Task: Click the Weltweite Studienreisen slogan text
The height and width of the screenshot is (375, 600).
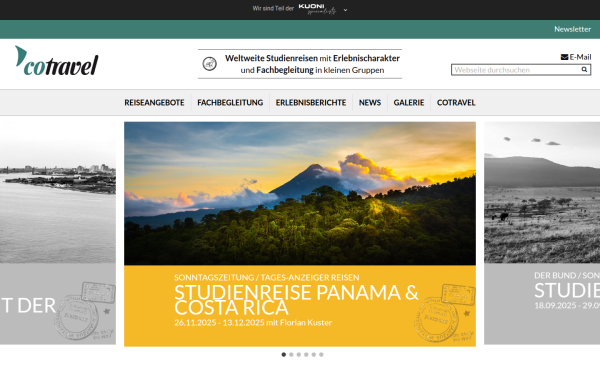Action: [312, 64]
